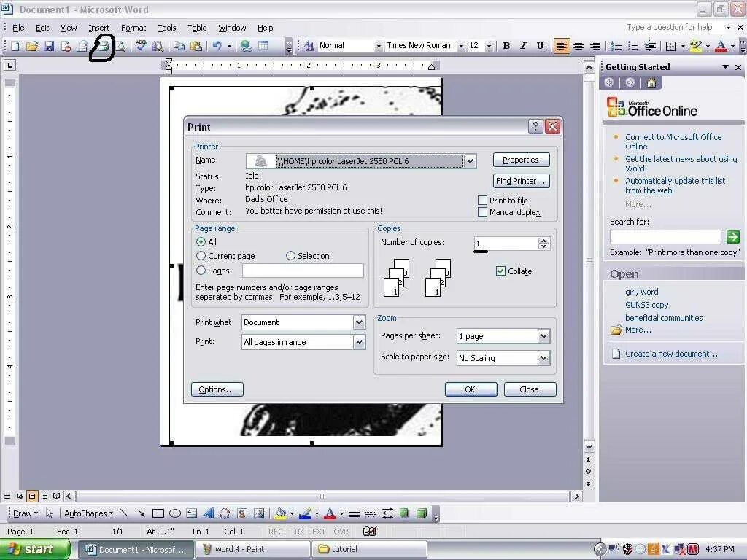Click the Find Printer button
This screenshot has height=560, width=747.
521,181
